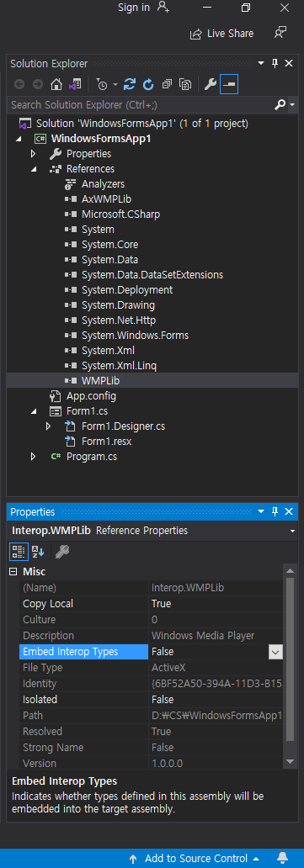Click the Solution Explorer Home icon
Screen dimensions: 304x868
56,84
